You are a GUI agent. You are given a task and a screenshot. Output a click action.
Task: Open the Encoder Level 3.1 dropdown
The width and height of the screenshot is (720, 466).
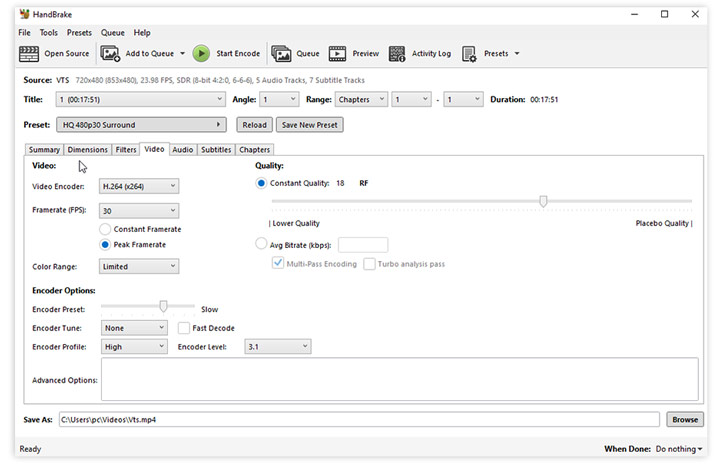coord(278,347)
